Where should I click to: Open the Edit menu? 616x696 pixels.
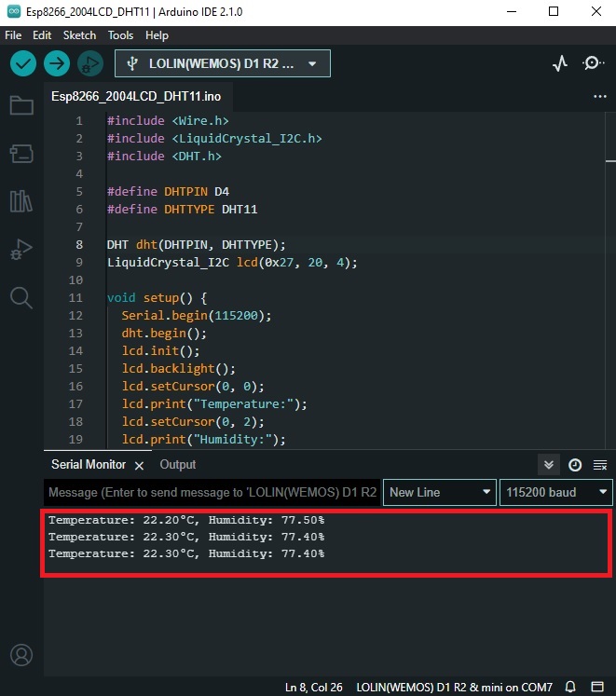click(42, 35)
